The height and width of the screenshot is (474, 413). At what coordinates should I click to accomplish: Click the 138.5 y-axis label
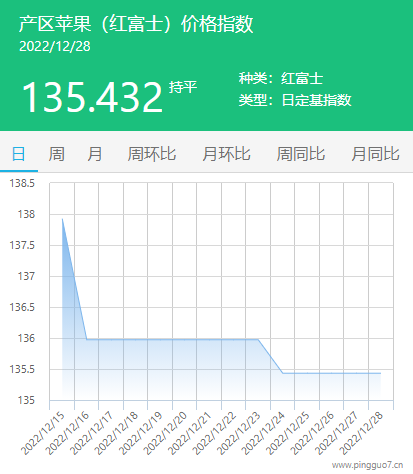coord(22,183)
